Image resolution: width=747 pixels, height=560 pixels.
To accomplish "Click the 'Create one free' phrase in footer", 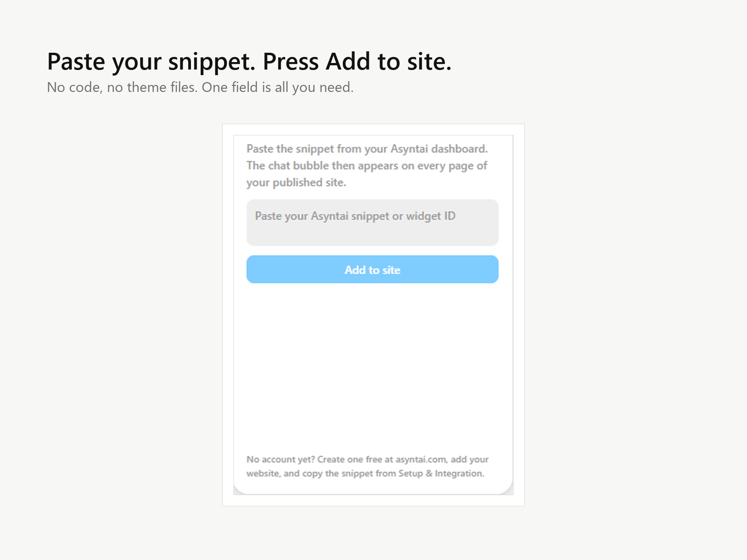I will 350,460.
